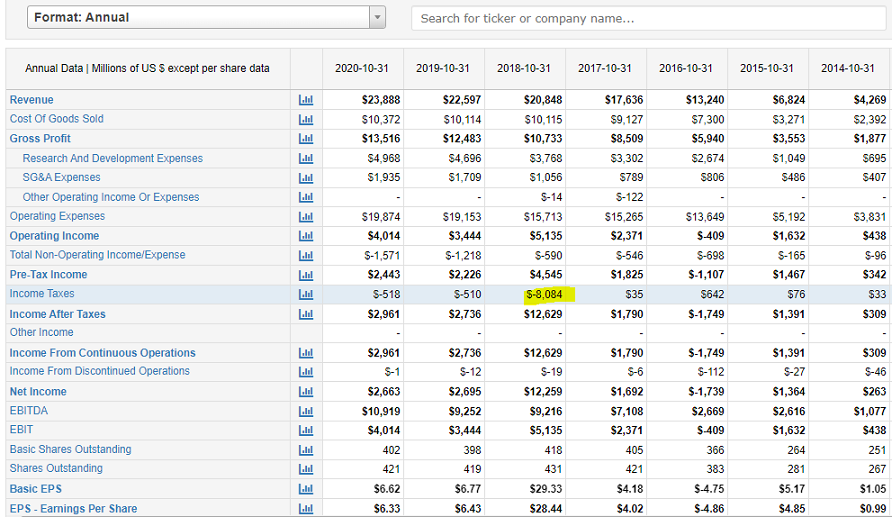892x517 pixels.
Task: Follow the Cost Of Goods Sold link
Action: pos(56,119)
